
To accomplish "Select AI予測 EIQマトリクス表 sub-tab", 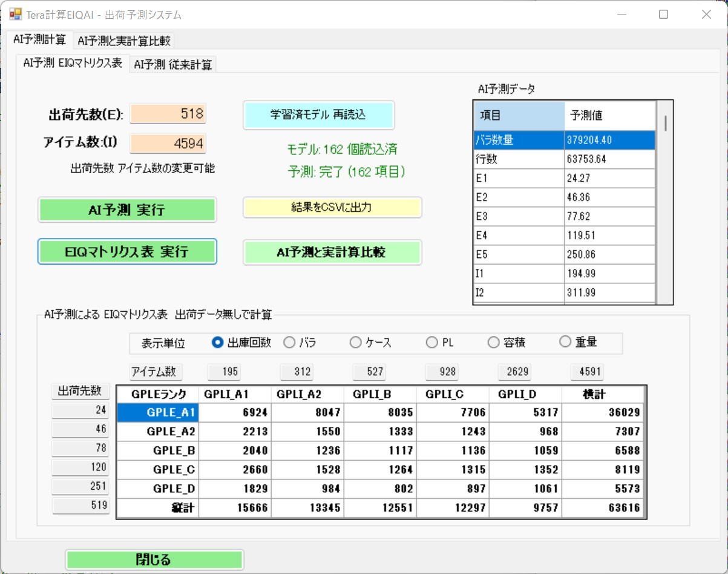I will pos(73,63).
